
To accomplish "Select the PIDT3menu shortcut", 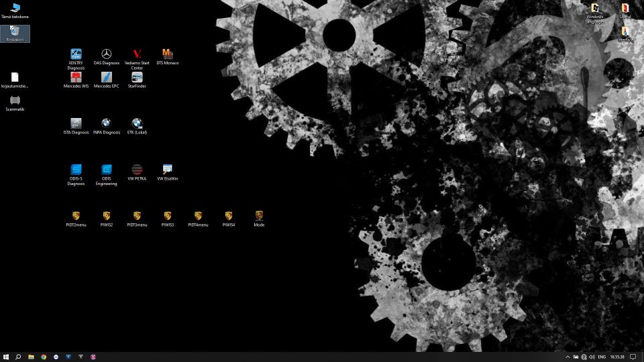I will (x=137, y=219).
